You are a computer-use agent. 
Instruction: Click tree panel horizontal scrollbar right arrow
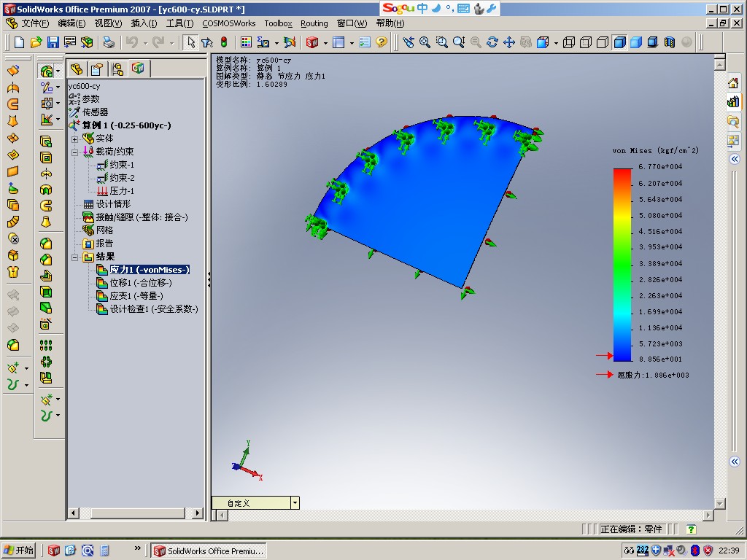(198, 513)
